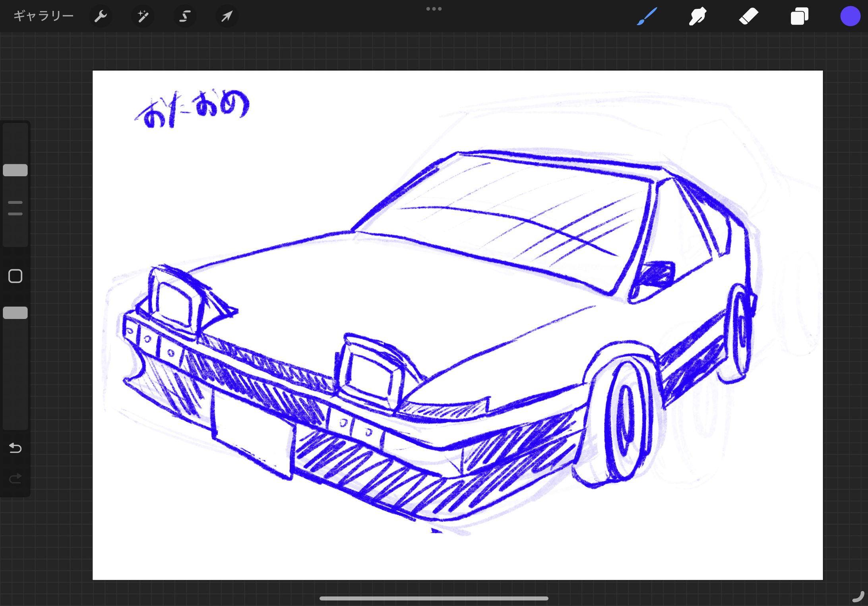The width and height of the screenshot is (868, 606).
Task: Tap redo in the sidebar
Action: tap(15, 478)
